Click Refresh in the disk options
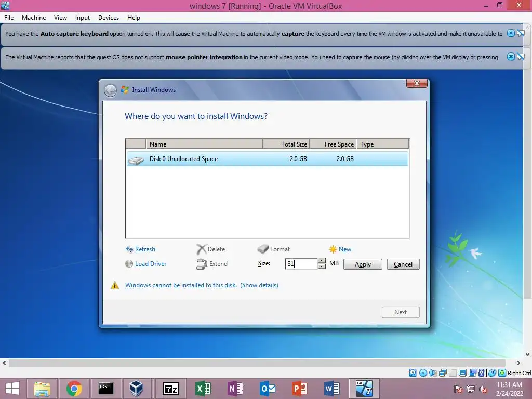Image resolution: width=532 pixels, height=399 pixels. (140, 249)
